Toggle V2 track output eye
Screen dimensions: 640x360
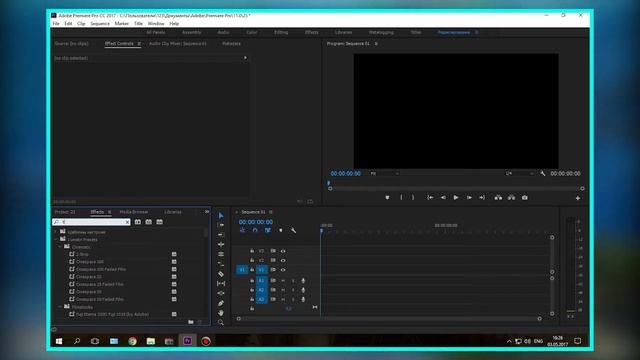[283, 260]
